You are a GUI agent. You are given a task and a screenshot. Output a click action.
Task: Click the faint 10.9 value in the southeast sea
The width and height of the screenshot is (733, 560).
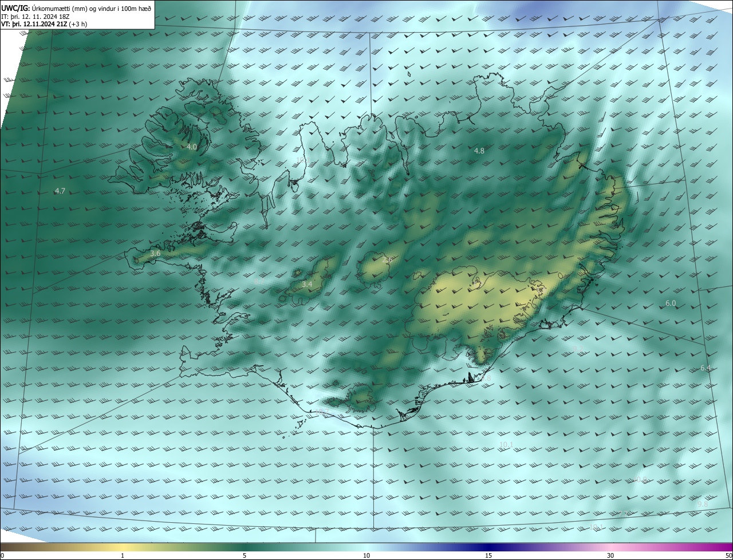point(640,479)
